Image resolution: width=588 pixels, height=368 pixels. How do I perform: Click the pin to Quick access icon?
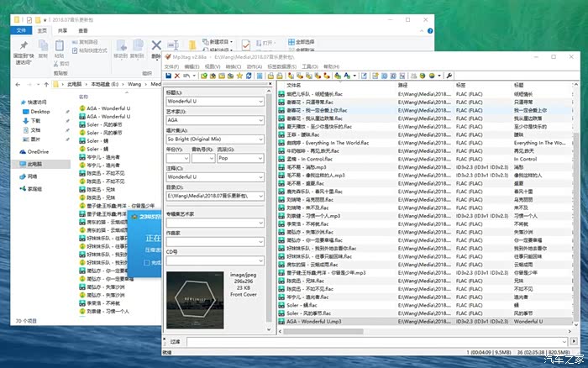coord(24,46)
